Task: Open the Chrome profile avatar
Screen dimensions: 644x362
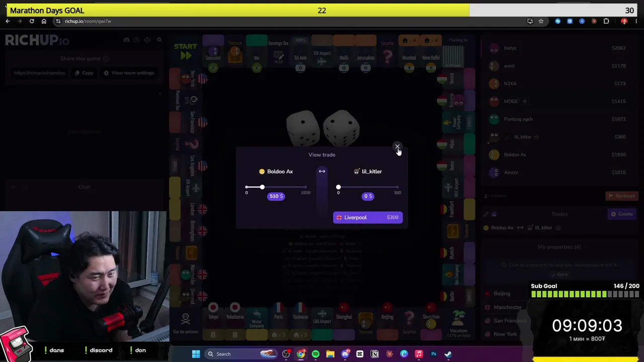Action: 624,21
